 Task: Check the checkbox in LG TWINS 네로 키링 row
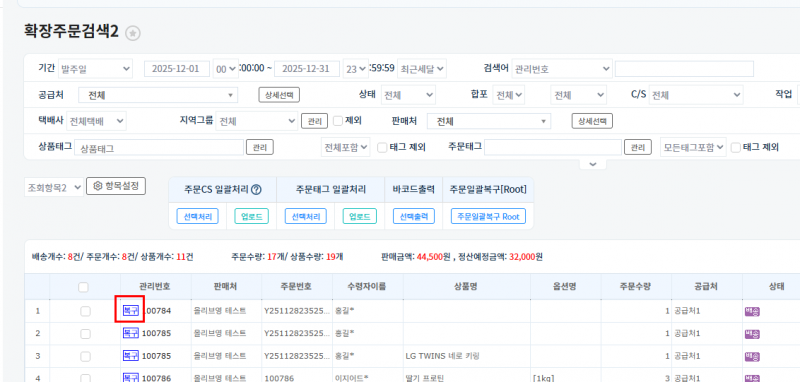tap(85, 356)
